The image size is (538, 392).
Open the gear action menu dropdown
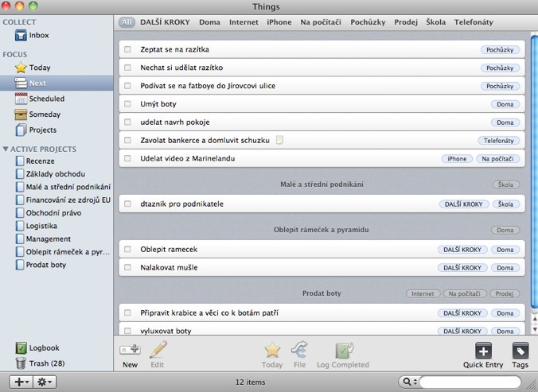pos(45,382)
